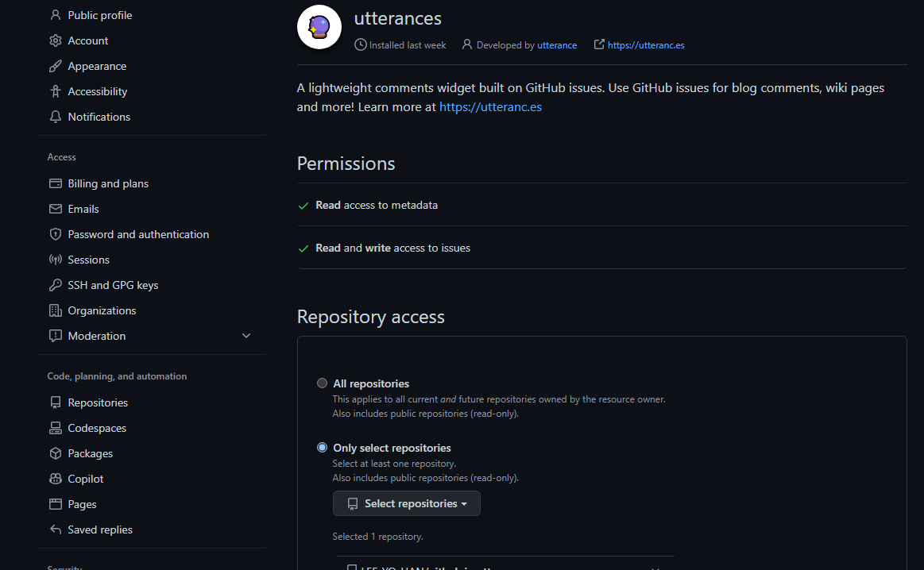Open the utterance developer link

[x=557, y=45]
